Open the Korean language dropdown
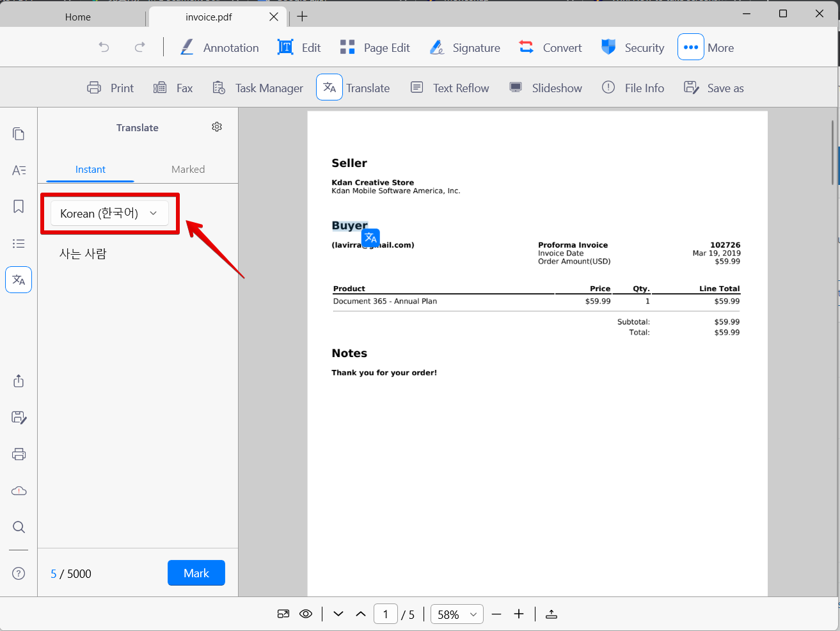This screenshot has height=631, width=840. [x=109, y=213]
